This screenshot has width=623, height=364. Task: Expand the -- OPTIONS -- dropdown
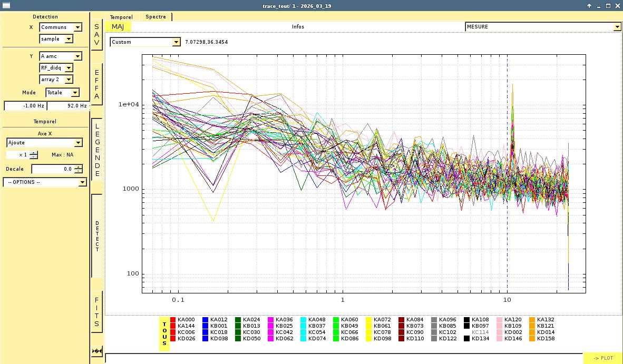click(44, 182)
